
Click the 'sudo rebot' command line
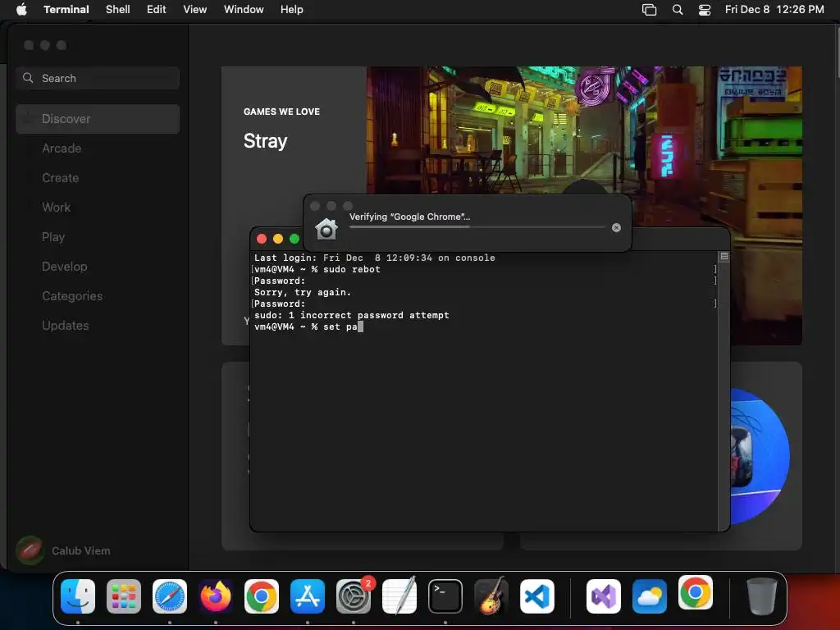[317, 269]
